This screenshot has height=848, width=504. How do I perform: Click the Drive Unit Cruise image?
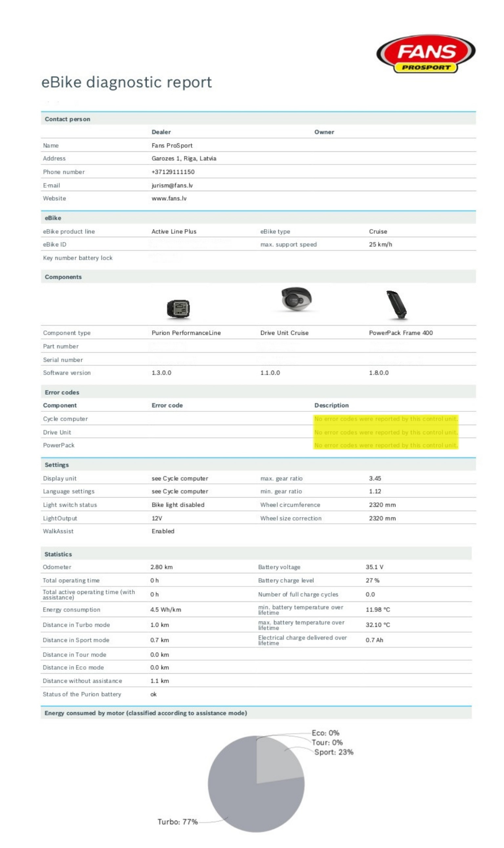(x=297, y=299)
